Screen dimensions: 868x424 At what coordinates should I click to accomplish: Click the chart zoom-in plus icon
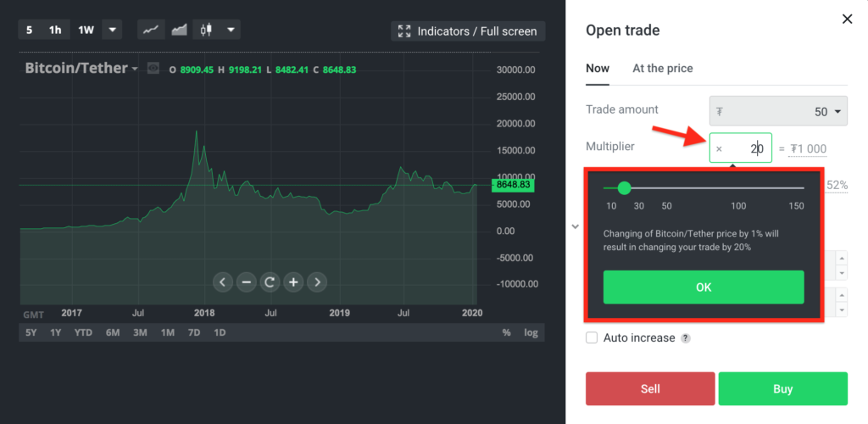[293, 282]
